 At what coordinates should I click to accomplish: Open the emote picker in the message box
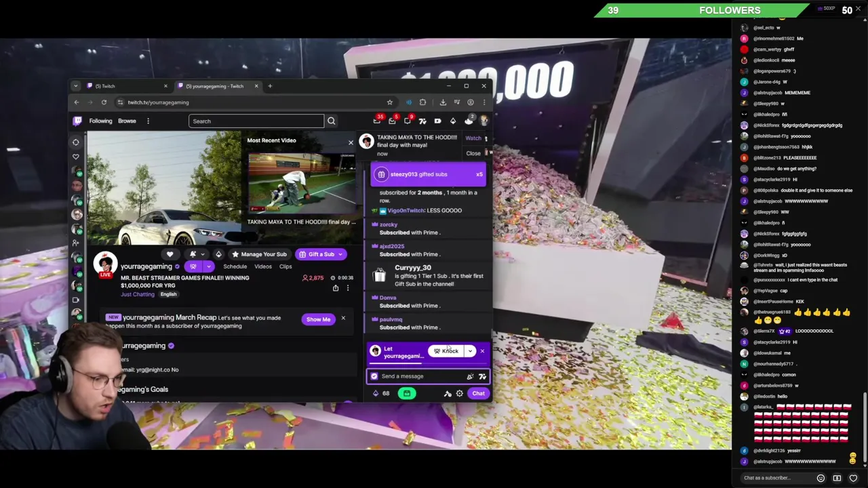(x=470, y=376)
